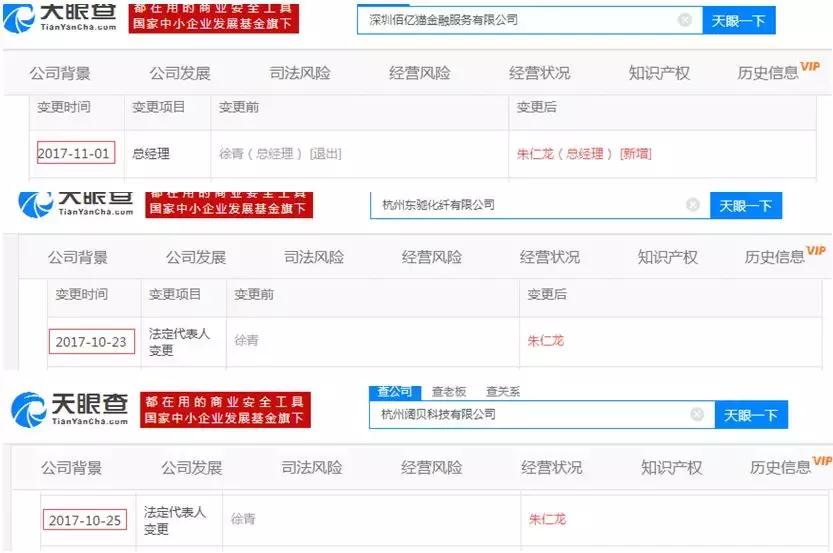The height and width of the screenshot is (553, 833).
Task: Open 经营风险 tab in 深圳佰亿猫 panel
Action: pyautogui.click(x=420, y=73)
